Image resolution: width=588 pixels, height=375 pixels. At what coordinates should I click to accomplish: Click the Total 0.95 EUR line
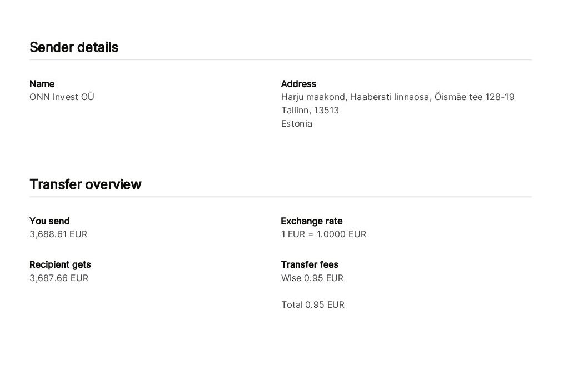click(x=312, y=304)
